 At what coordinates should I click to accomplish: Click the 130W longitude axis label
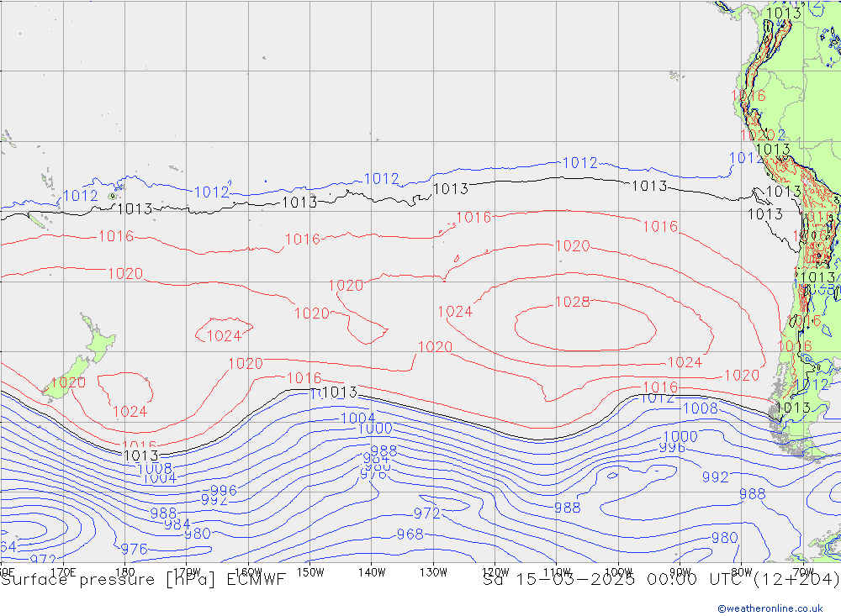click(433, 572)
